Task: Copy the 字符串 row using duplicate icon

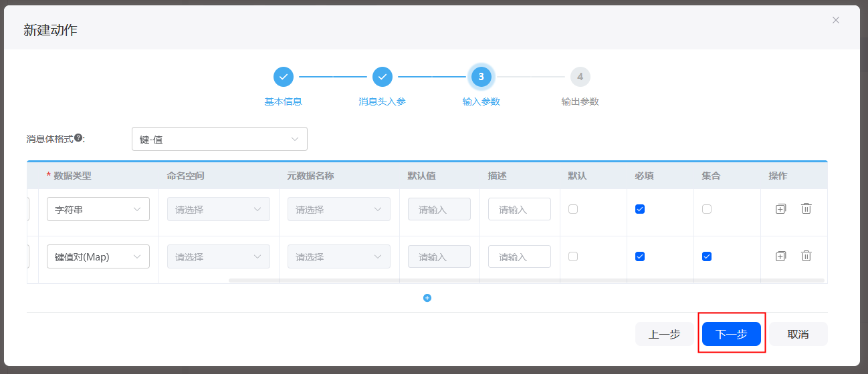Action: [780, 209]
